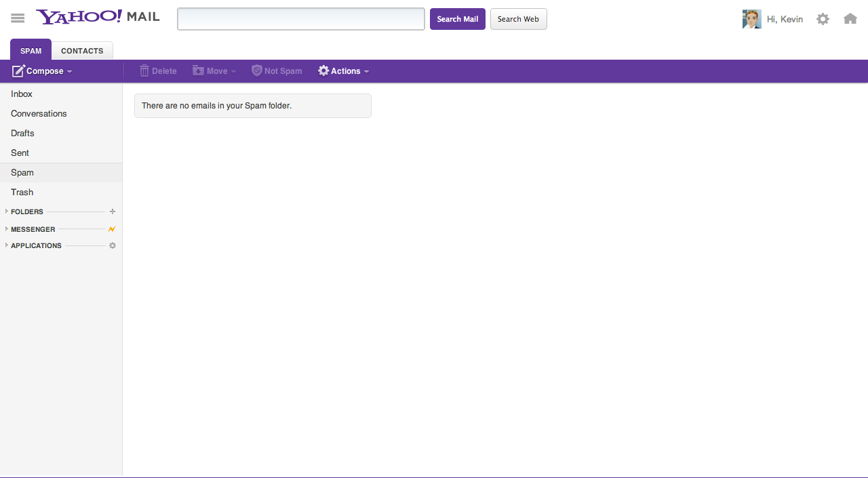Click the Search Mail button
The width and height of the screenshot is (868, 478).
(x=457, y=19)
